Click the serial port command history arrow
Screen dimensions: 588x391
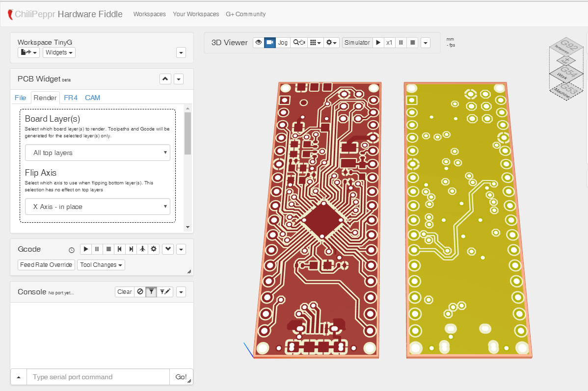point(19,377)
